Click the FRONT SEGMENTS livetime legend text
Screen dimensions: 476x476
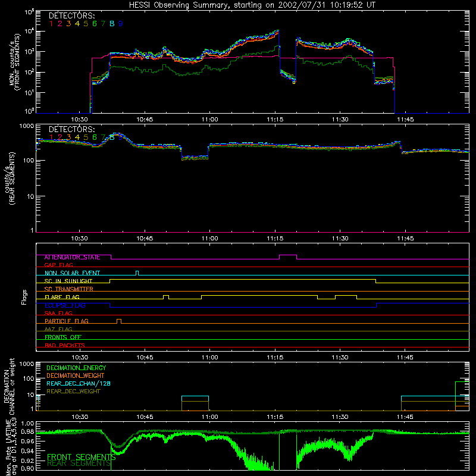tap(82, 457)
